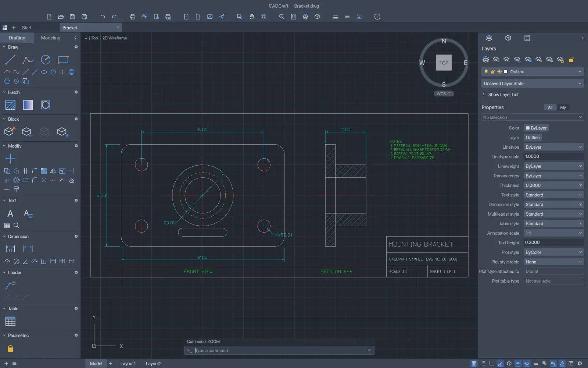
Task: Click the Pan hand tool in toolbar
Action: pos(252,17)
